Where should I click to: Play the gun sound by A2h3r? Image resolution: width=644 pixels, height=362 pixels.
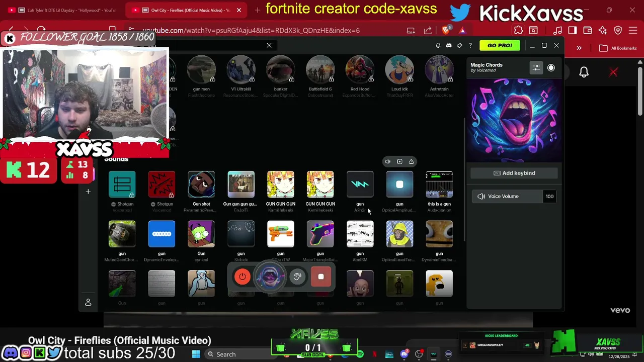[x=360, y=185]
